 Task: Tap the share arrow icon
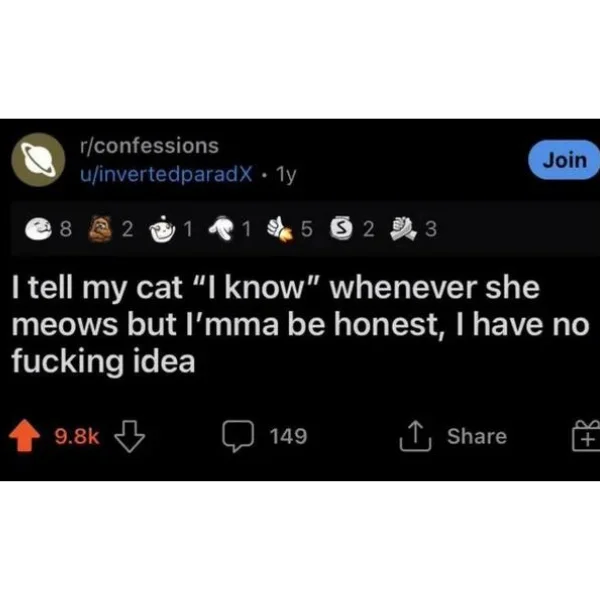click(416, 436)
